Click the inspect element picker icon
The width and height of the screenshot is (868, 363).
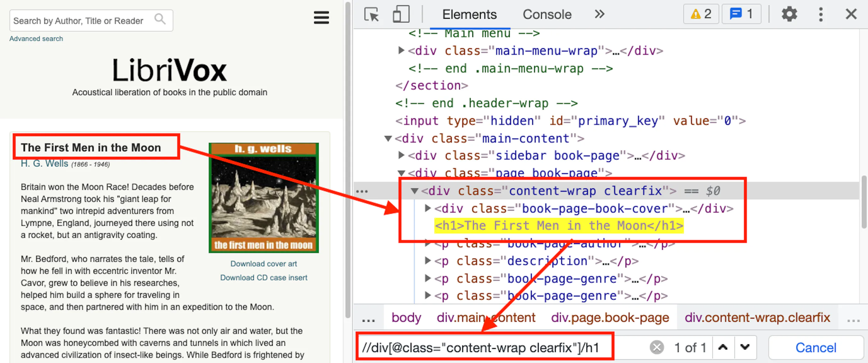(371, 15)
